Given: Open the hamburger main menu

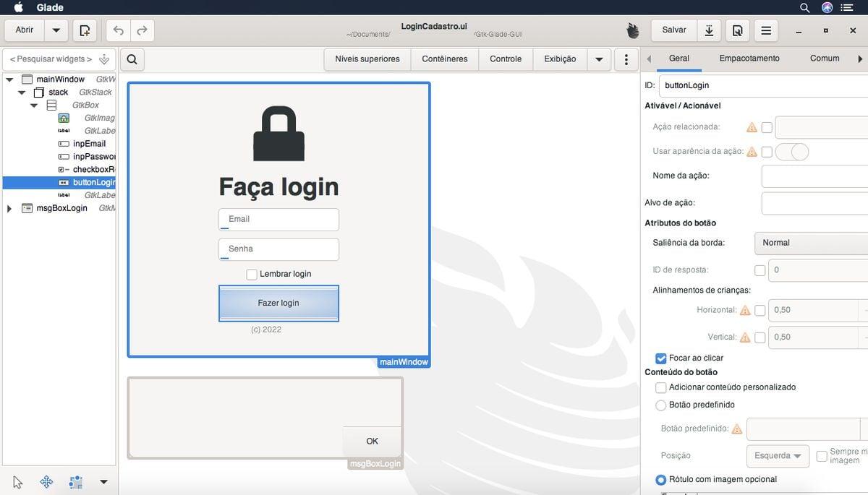Looking at the screenshot, I should pos(766,30).
